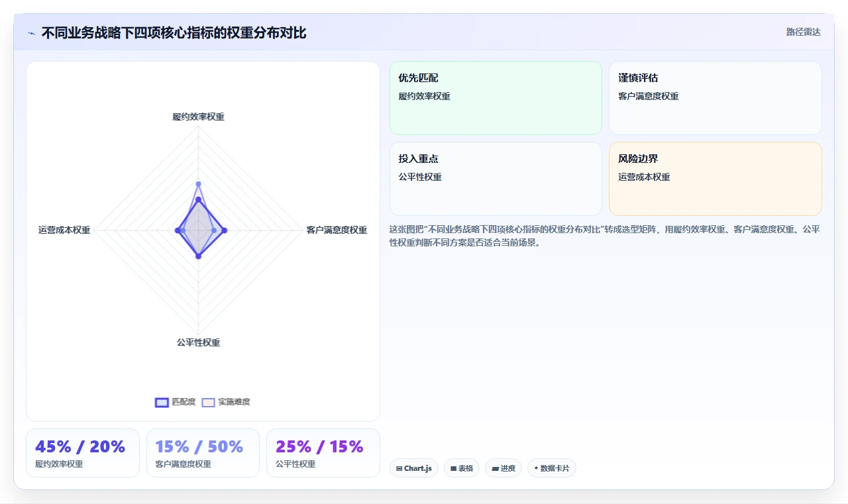Click the 履约效率权重 radar axis label
The height and width of the screenshot is (504, 848).
click(198, 117)
